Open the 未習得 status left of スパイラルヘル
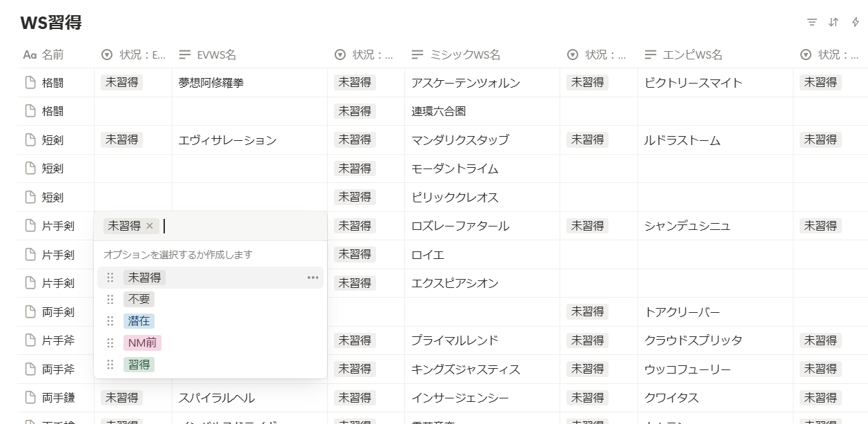Viewport: 868px width, 424px height. (121, 398)
